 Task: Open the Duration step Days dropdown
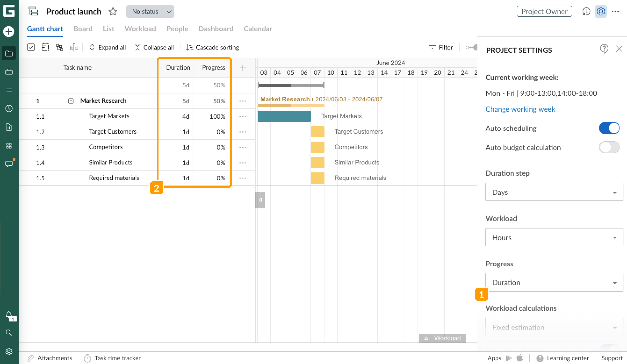(554, 192)
